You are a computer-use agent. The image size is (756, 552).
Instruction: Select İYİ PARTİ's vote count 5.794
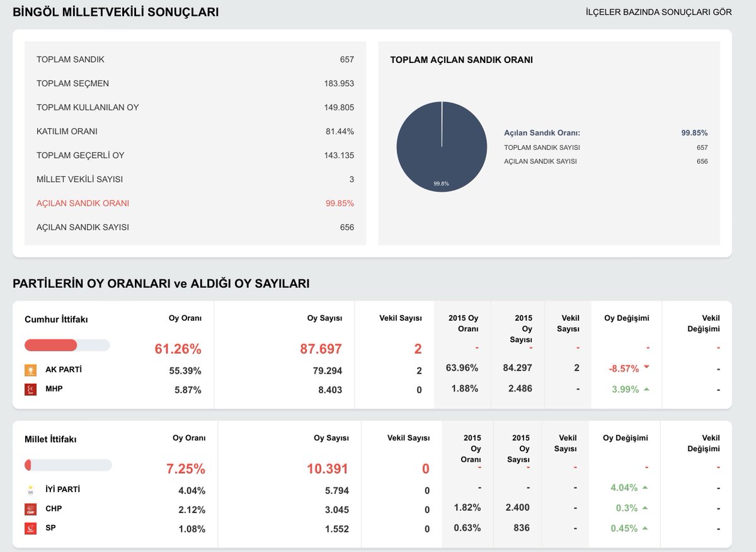(x=336, y=491)
